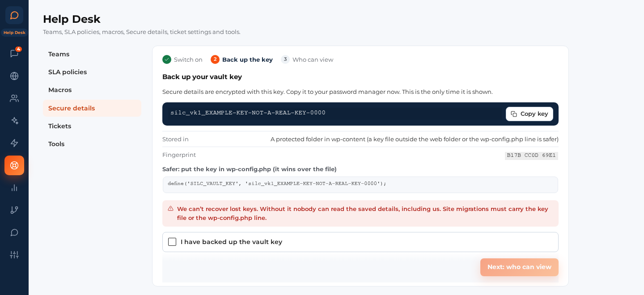Open the speech bubble icon near sidebar bottom

(x=14, y=232)
